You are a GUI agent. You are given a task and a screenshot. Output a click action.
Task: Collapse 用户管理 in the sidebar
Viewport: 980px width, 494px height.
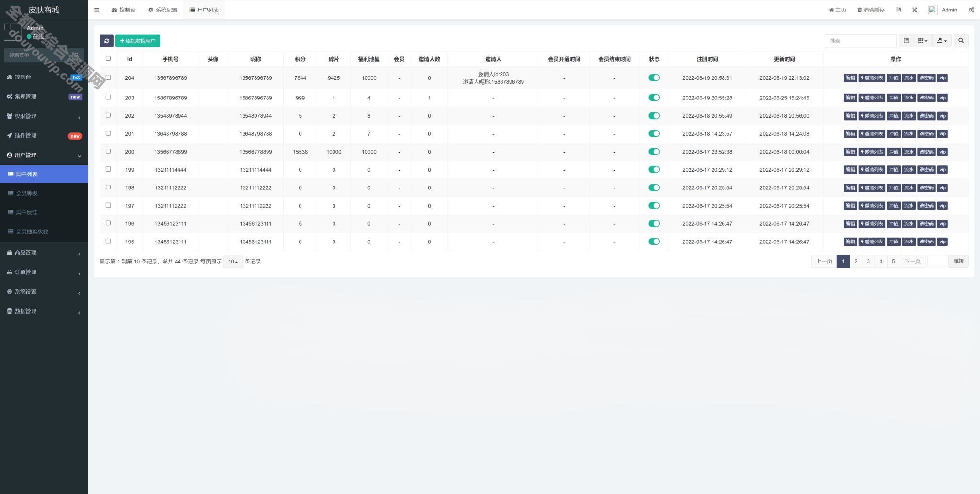[x=44, y=155]
